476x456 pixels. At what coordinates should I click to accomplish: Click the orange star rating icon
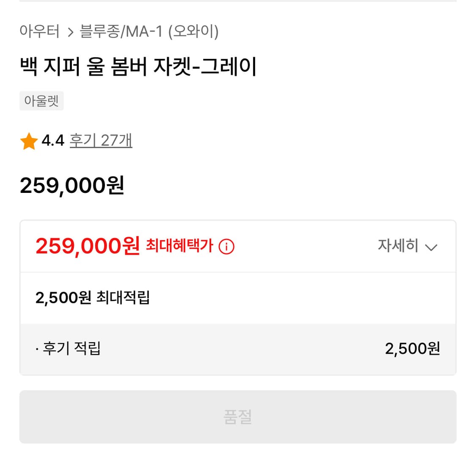(x=28, y=141)
